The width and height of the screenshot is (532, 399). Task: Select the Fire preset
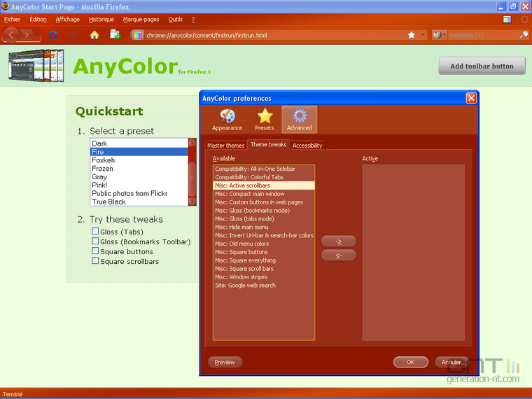click(x=139, y=152)
